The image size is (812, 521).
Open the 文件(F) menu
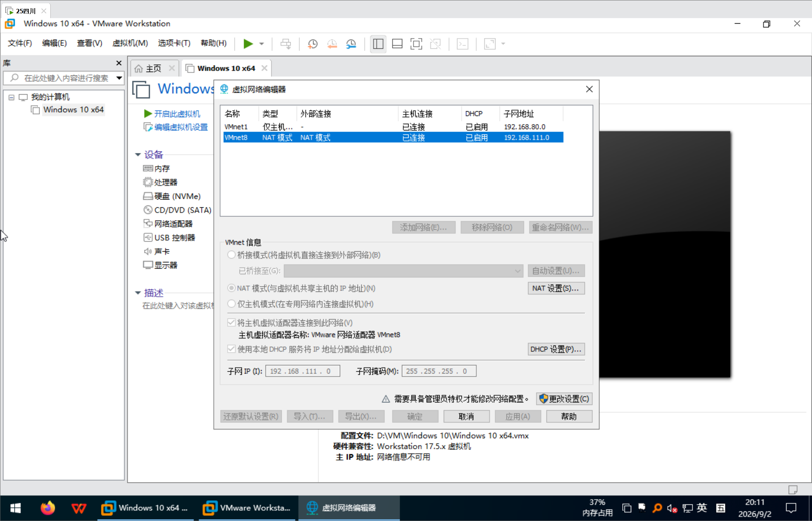click(20, 43)
